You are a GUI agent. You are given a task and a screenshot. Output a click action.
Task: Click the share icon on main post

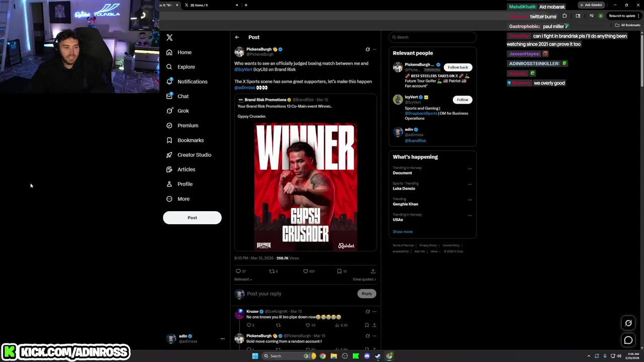click(373, 271)
